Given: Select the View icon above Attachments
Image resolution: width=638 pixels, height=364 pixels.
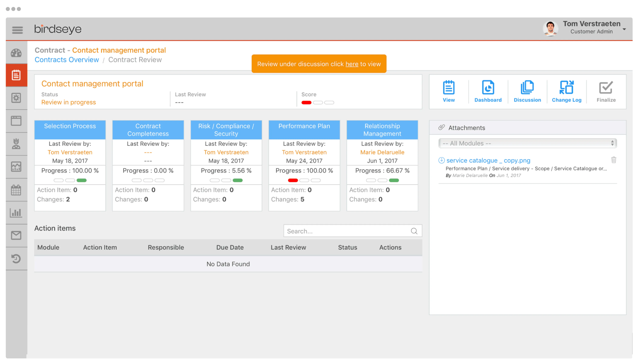Looking at the screenshot, I should tap(449, 88).
